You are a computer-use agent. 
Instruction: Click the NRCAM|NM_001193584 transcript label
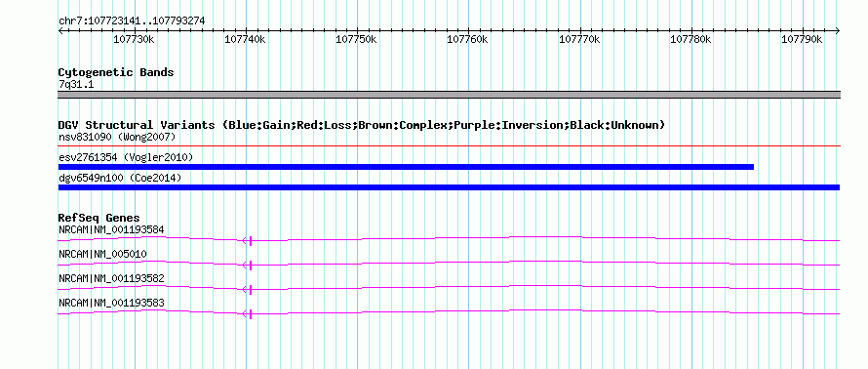tap(111, 229)
